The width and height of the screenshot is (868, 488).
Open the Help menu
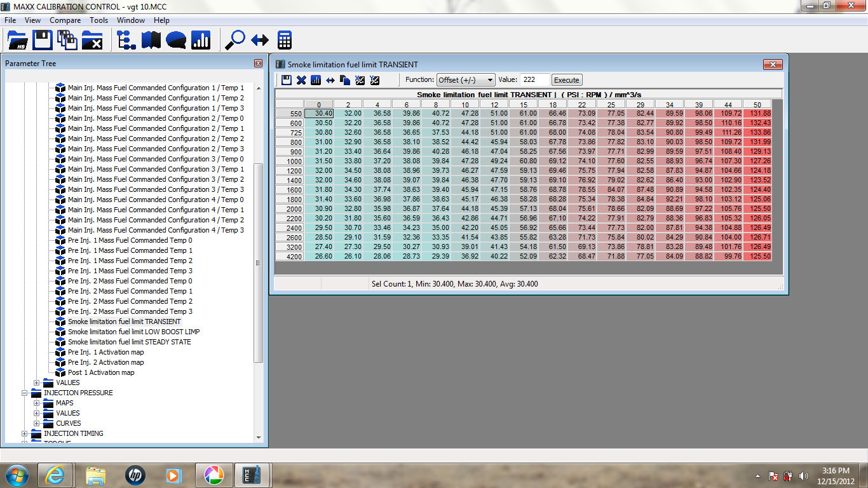tap(161, 20)
